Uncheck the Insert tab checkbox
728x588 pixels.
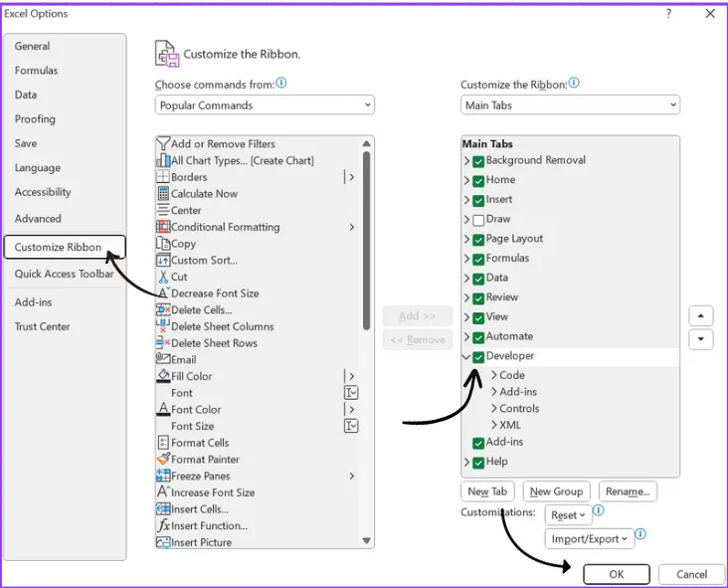click(478, 200)
